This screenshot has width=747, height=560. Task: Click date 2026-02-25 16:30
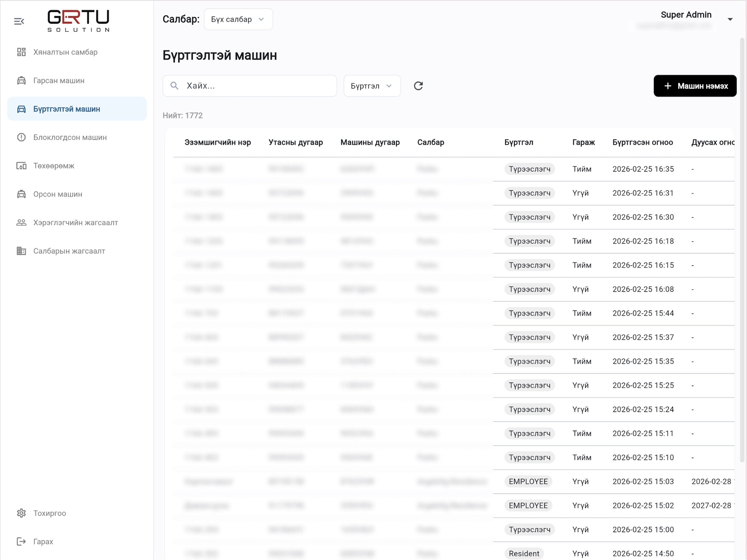click(643, 217)
